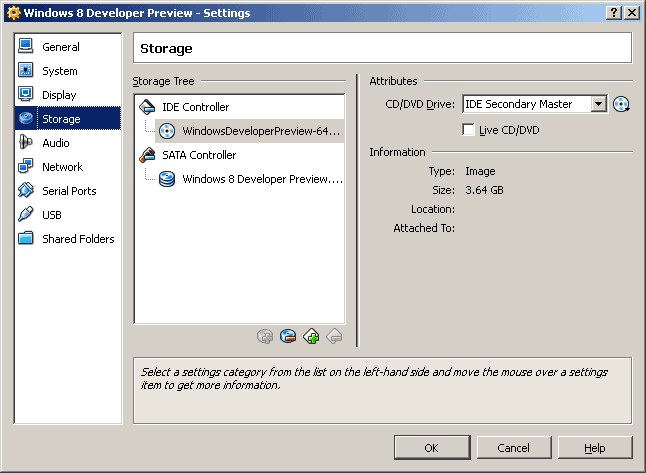The width and height of the screenshot is (646, 473).
Task: Click the Help button
Action: pyautogui.click(x=595, y=447)
